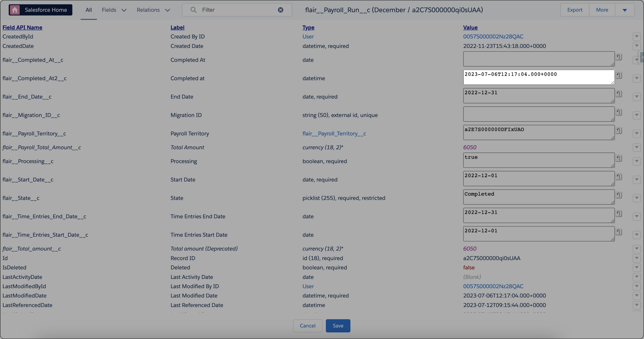Undo changes to End Date field
Image resolution: width=644 pixels, height=339 pixels.
tap(619, 94)
